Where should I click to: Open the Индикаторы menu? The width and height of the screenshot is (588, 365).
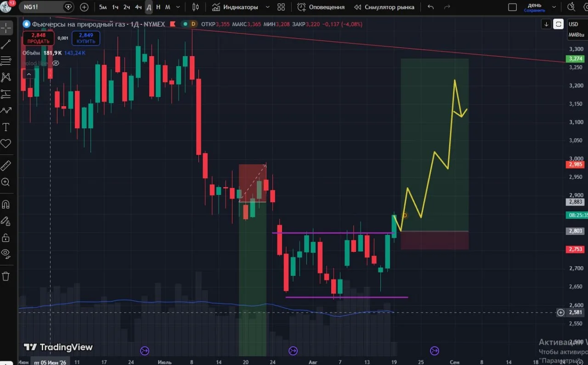pyautogui.click(x=235, y=7)
